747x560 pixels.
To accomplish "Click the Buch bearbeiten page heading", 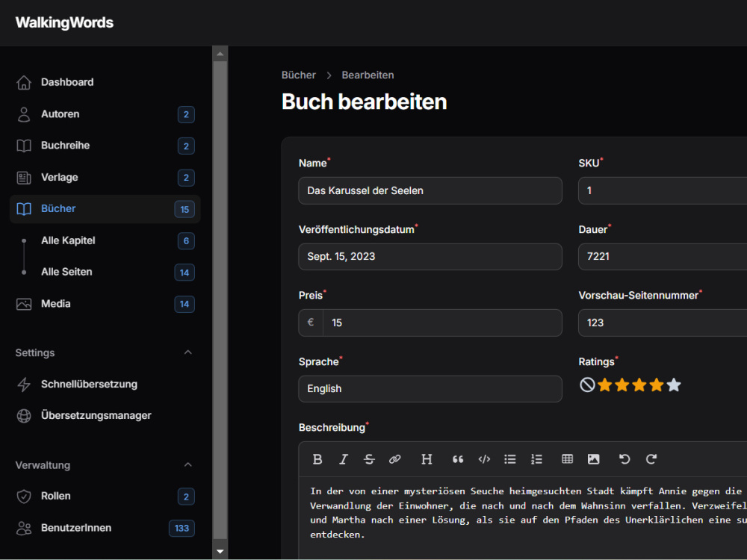I will [364, 102].
